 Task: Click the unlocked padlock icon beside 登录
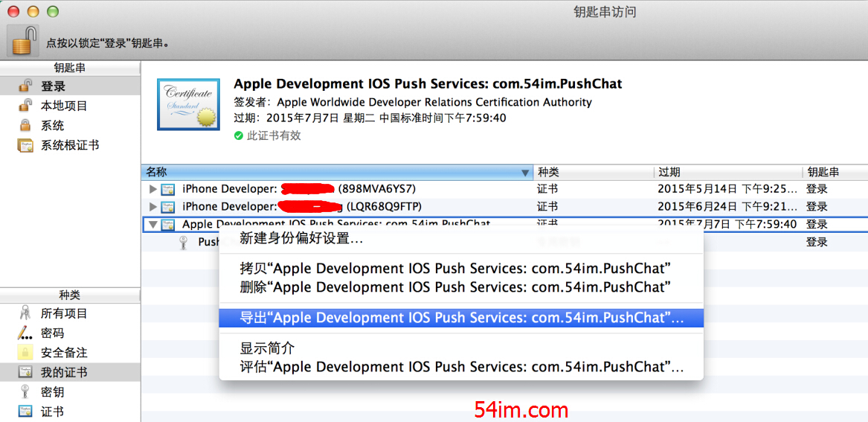(25, 86)
